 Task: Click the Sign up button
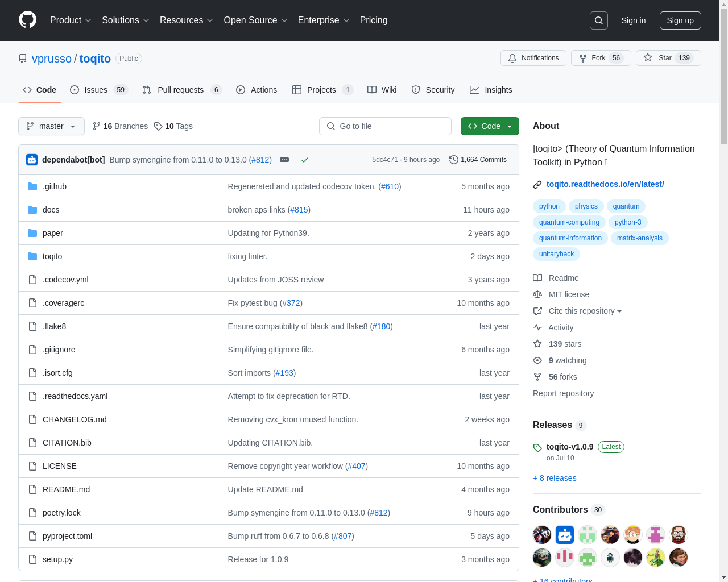coord(680,20)
